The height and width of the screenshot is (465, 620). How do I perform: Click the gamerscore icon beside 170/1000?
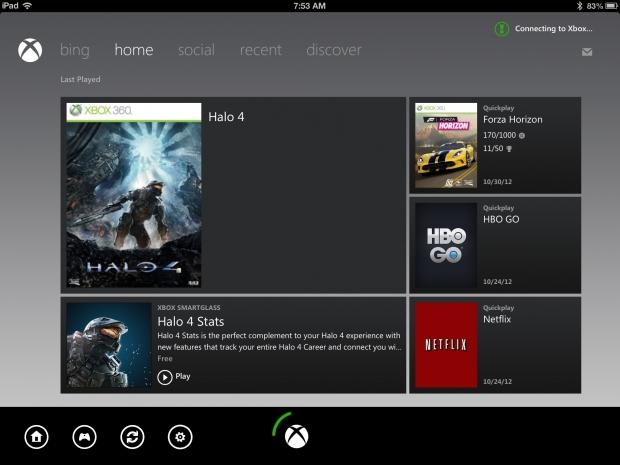click(522, 135)
